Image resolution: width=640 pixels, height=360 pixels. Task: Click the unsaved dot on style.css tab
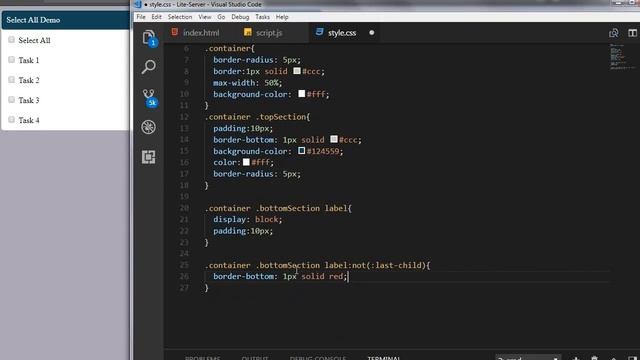(x=371, y=33)
